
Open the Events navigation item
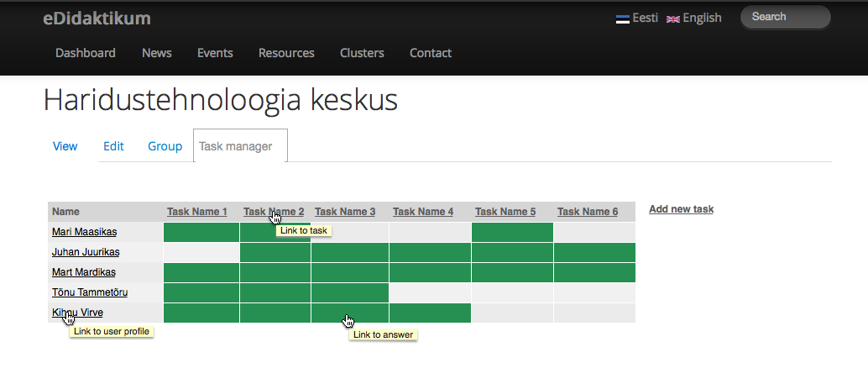coord(215,53)
